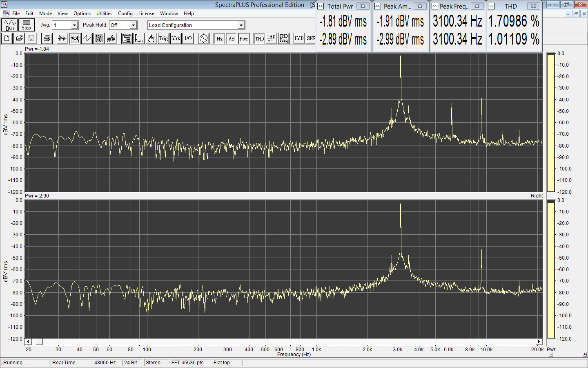Click the print icon
588x368 pixels.
click(x=47, y=38)
